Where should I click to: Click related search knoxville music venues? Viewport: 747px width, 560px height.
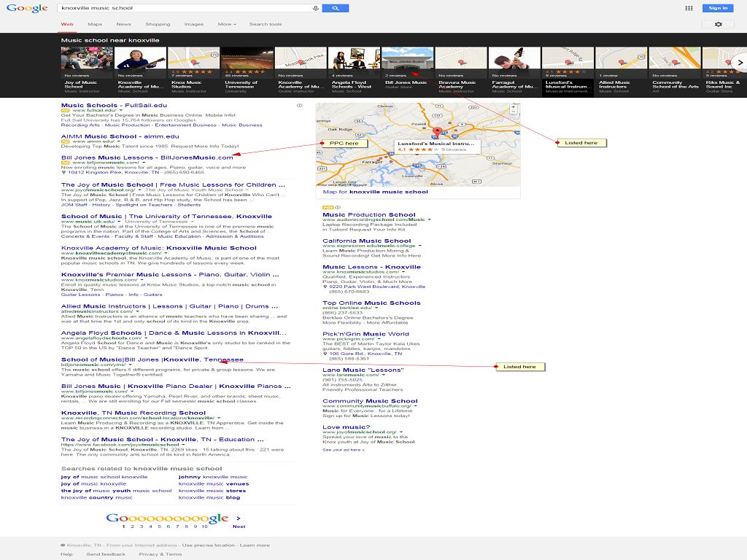point(214,484)
